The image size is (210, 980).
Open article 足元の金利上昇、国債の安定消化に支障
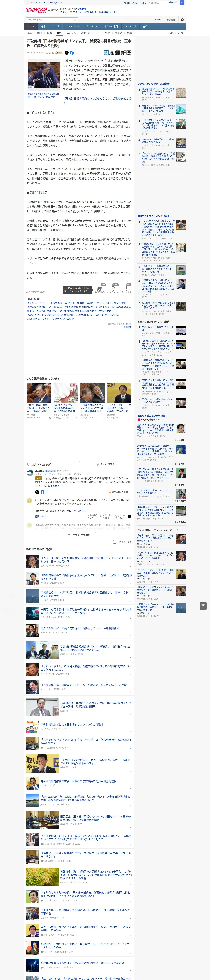(x=80, y=629)
